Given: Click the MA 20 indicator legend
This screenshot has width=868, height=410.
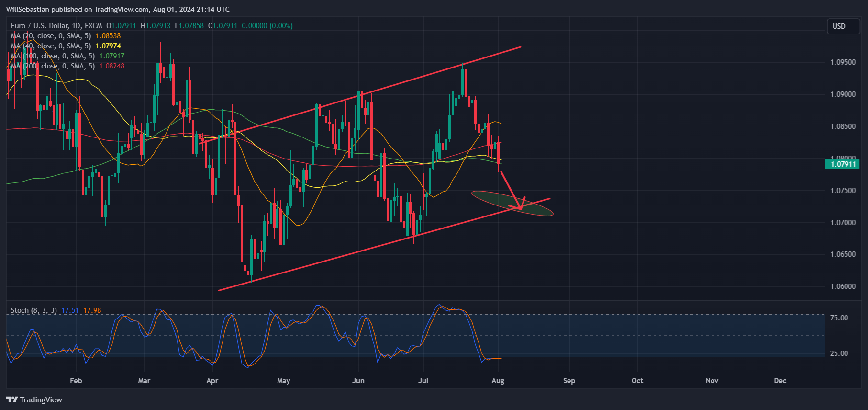Looking at the screenshot, I should 51,36.
